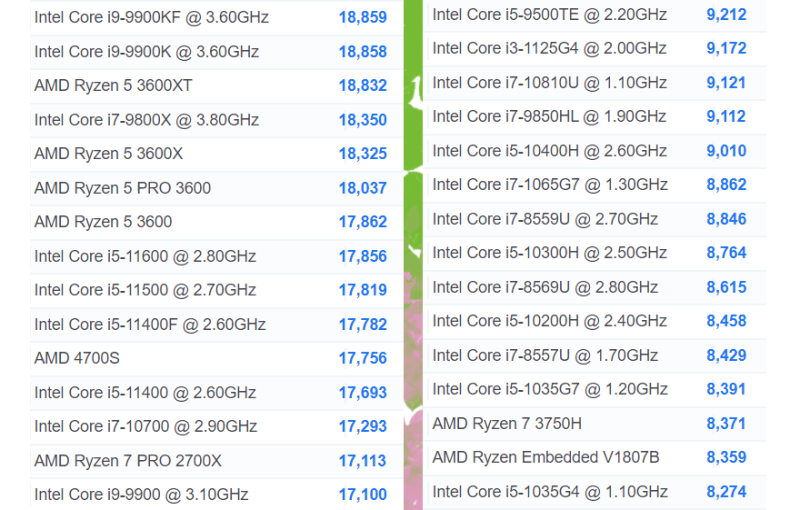This screenshot has height=510, width=800.
Task: Click score 17,693
Action: [363, 393]
